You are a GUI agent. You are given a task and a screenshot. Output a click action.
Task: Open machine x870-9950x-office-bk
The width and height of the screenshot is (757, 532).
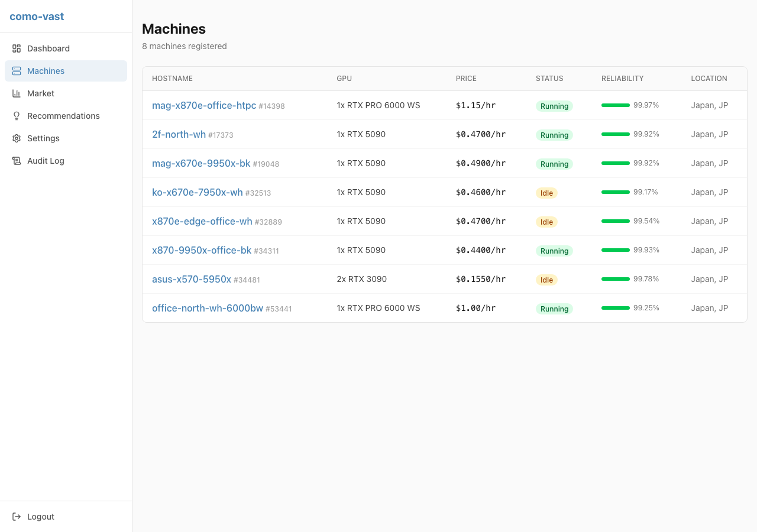202,250
